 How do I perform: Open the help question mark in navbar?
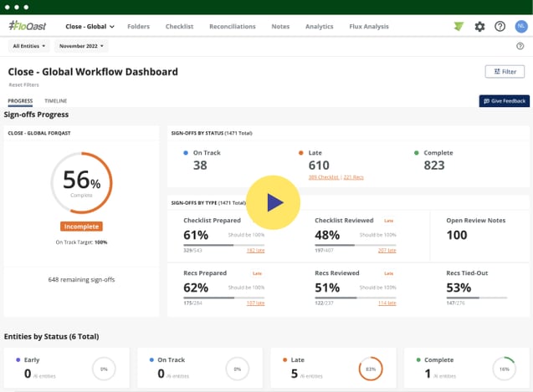[x=500, y=27]
